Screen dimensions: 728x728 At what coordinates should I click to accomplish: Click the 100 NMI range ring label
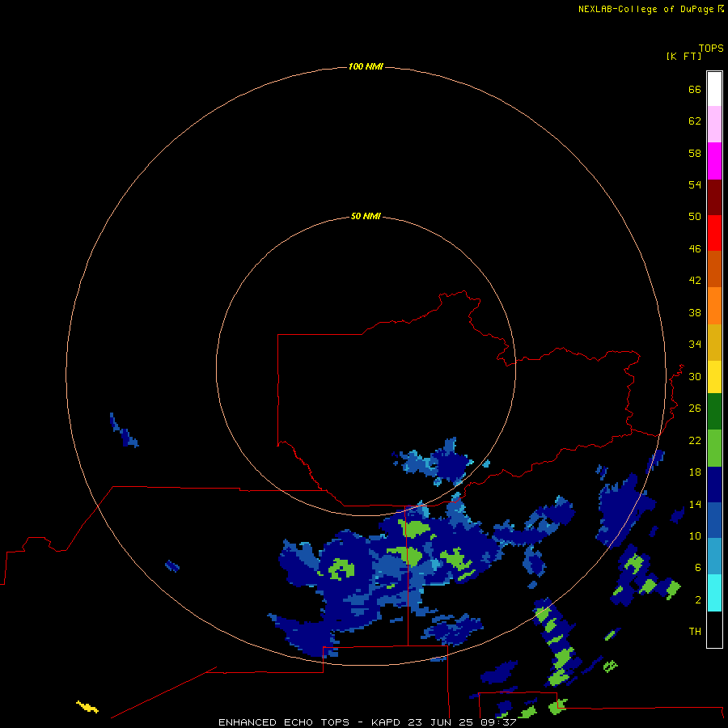(x=366, y=66)
